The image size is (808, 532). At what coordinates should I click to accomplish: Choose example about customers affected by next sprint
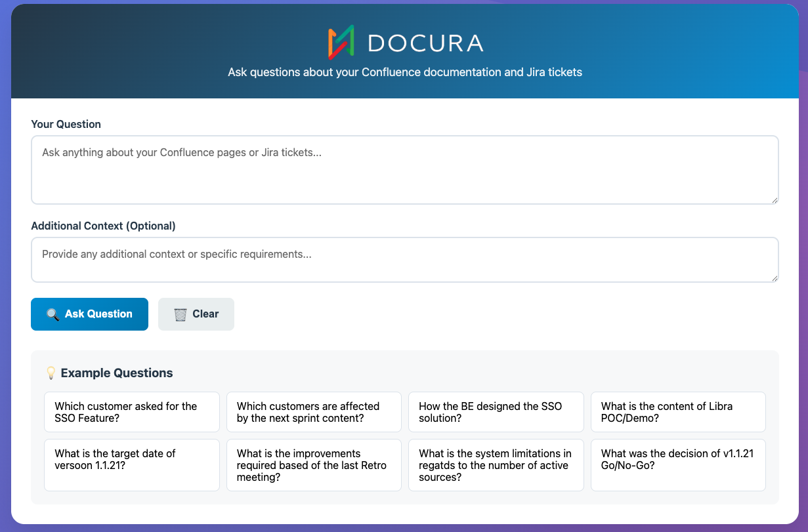(x=314, y=412)
